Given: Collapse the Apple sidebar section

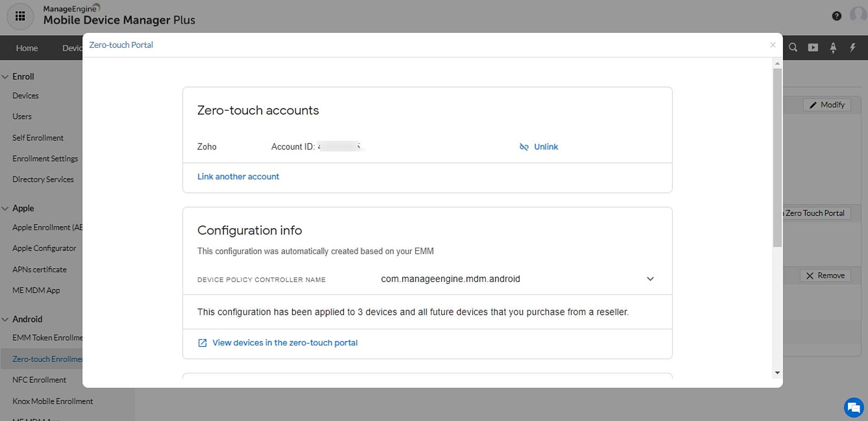Looking at the screenshot, I should pos(6,208).
